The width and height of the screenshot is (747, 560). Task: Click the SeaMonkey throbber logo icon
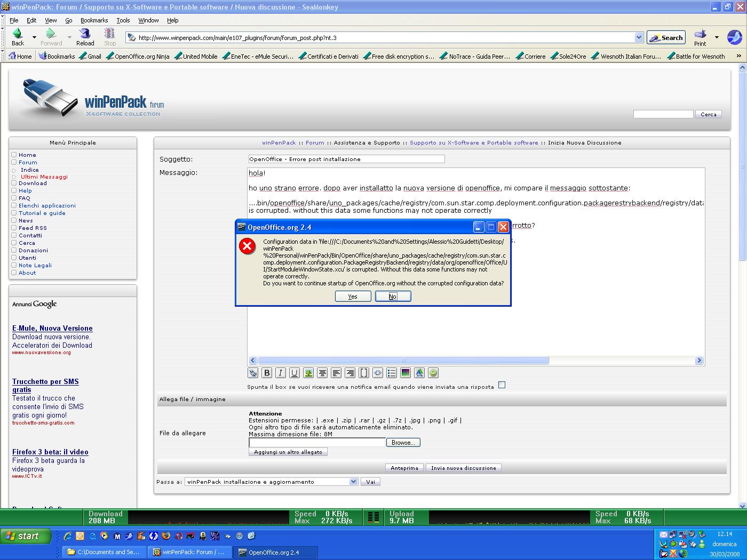coord(734,37)
